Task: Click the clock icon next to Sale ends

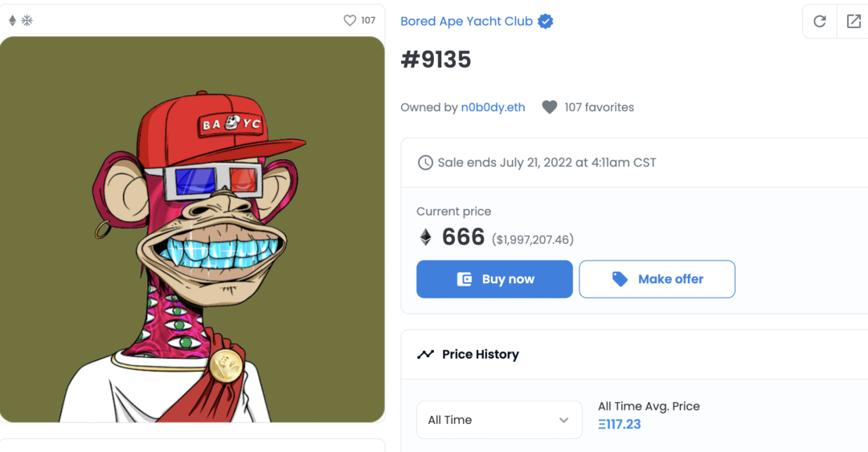Action: [425, 162]
